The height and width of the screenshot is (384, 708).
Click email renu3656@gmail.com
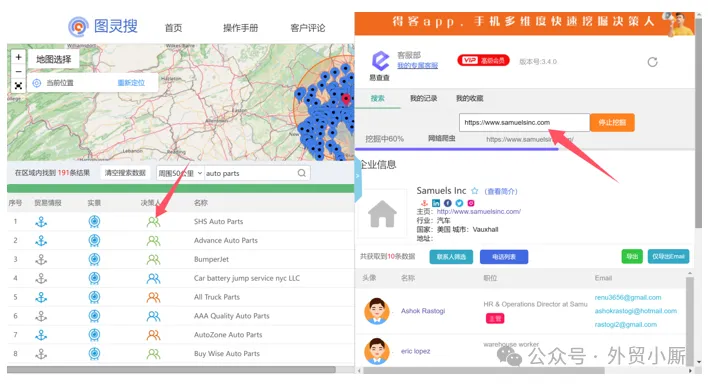pos(628,297)
